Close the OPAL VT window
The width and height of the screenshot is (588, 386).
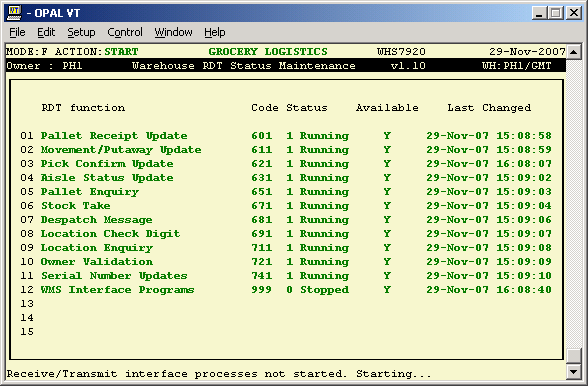[574, 13]
